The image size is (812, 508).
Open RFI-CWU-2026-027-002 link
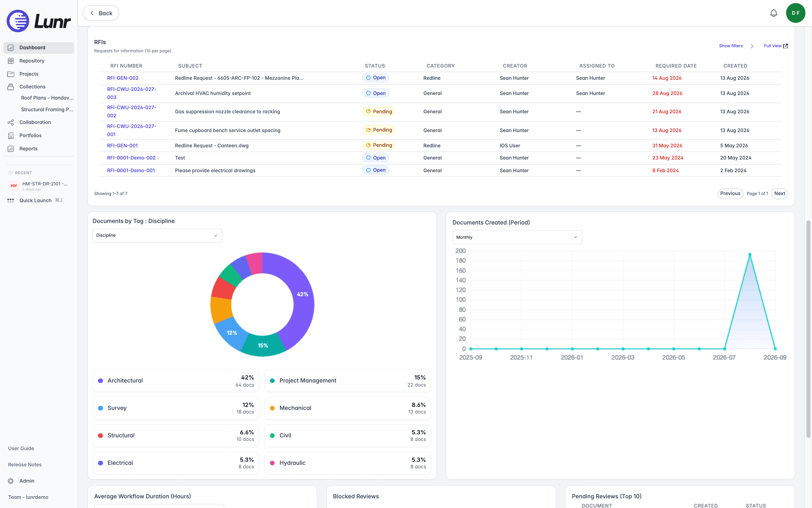131,112
